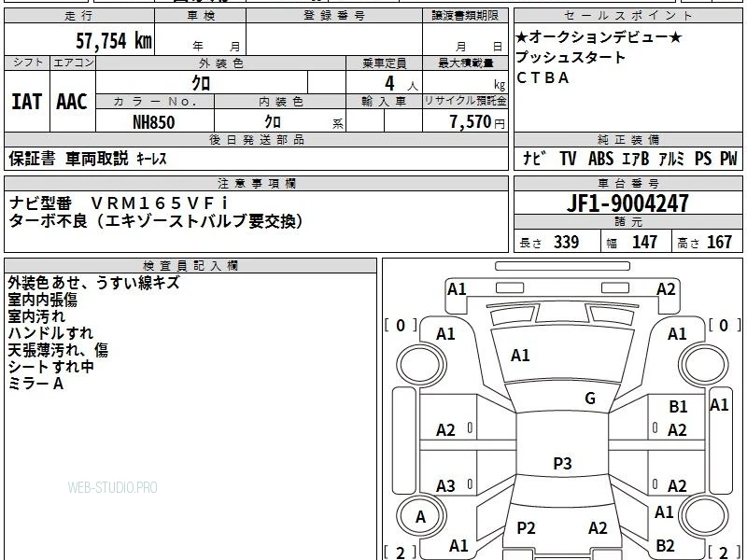Click the 外装色 header cell
Screen dimensions: 747x560
[x=220, y=63]
